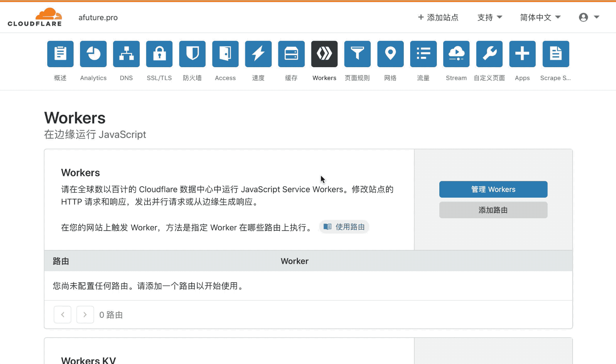Select the Workers icon in navigation
616x364 pixels.
[325, 54]
